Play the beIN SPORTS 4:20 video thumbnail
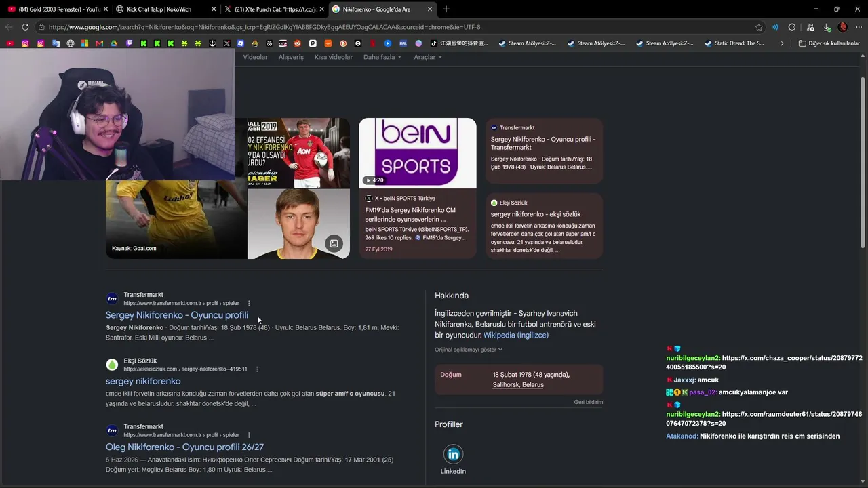 (418, 153)
